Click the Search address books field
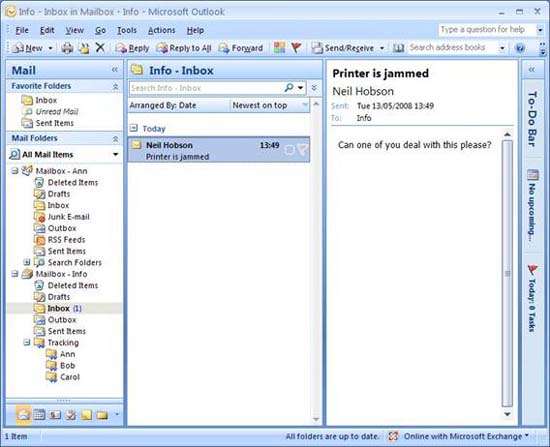The width and height of the screenshot is (550, 447). tap(452, 47)
